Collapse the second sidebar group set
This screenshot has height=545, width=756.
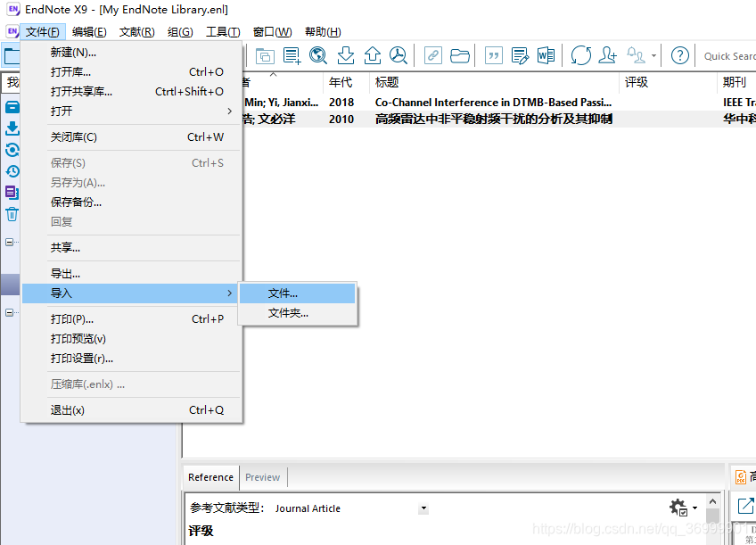(x=9, y=312)
